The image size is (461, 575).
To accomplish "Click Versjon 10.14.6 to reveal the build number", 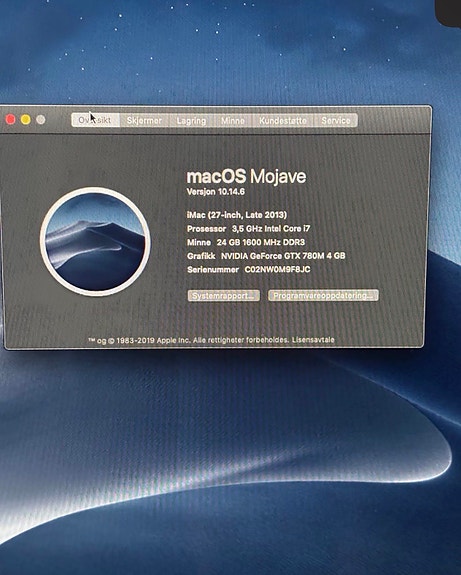I will 216,192.
